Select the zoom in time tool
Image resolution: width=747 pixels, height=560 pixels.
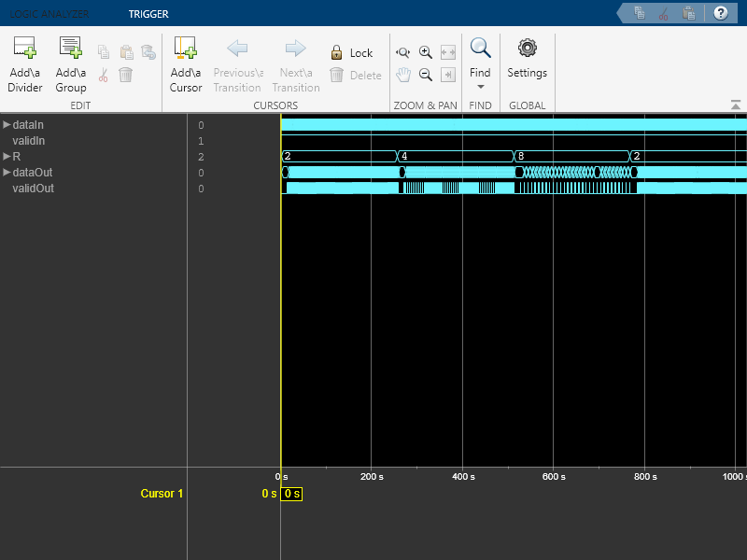403,53
